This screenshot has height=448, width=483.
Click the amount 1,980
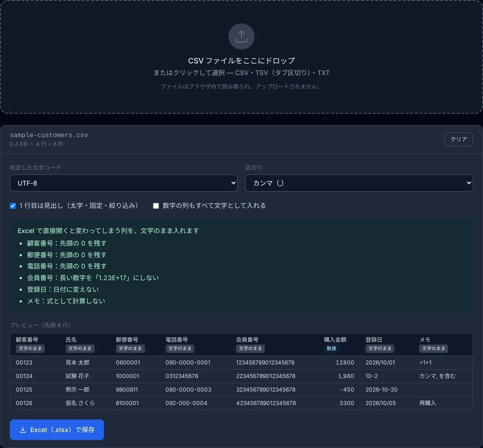tap(346, 376)
